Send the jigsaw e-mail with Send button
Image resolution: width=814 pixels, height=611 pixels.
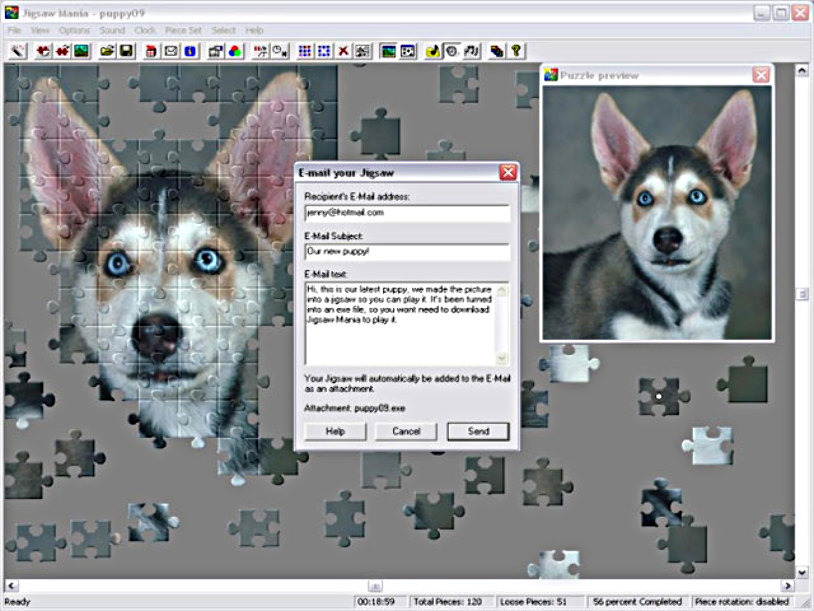click(478, 431)
